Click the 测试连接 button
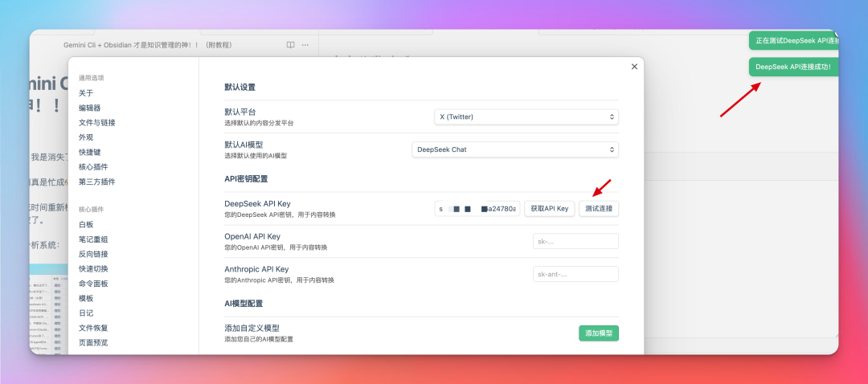 tap(599, 209)
